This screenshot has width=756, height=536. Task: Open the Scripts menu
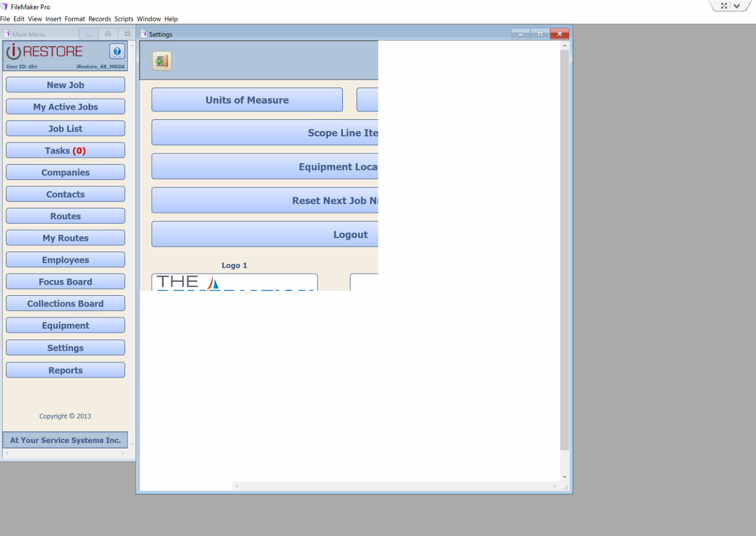124,19
